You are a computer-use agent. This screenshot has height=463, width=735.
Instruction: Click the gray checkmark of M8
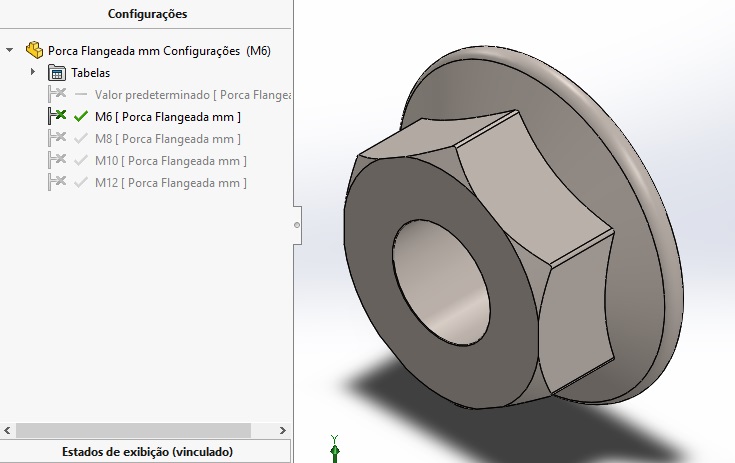[81, 138]
